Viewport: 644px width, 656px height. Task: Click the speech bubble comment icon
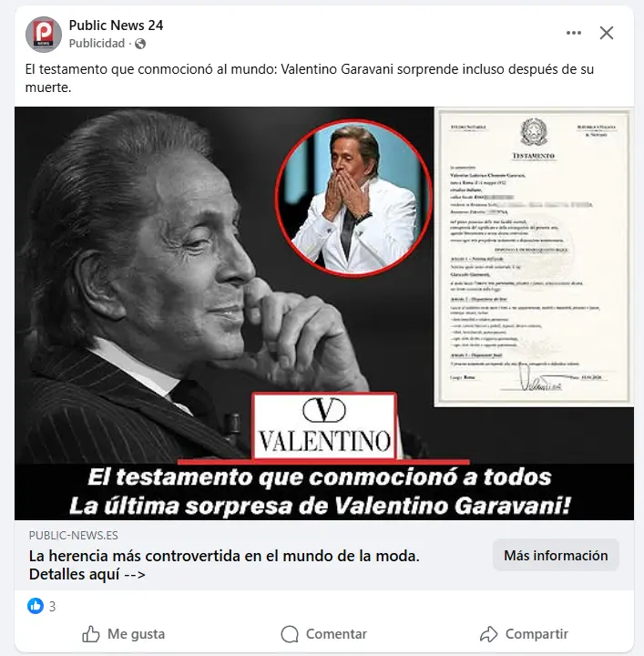[x=290, y=634]
